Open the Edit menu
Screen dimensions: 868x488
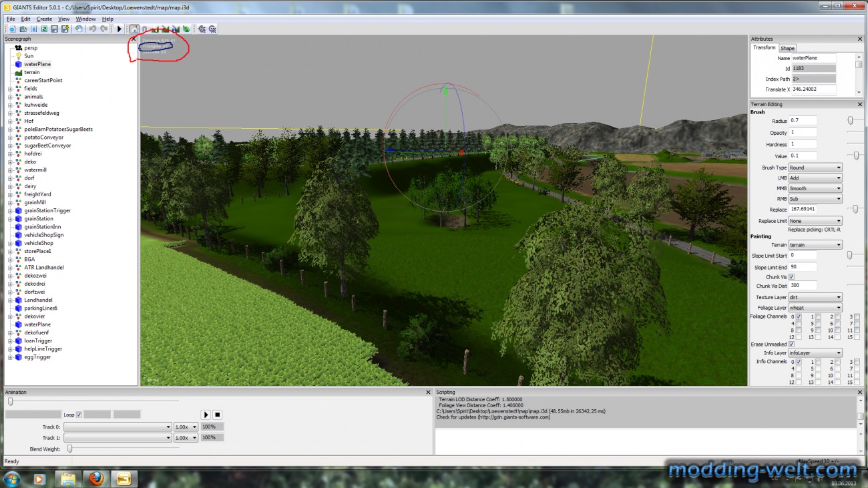[25, 19]
